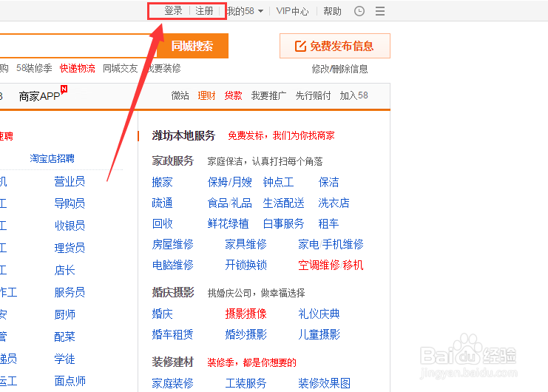Open the clock history icon
This screenshot has width=548, height=392.
click(x=359, y=11)
